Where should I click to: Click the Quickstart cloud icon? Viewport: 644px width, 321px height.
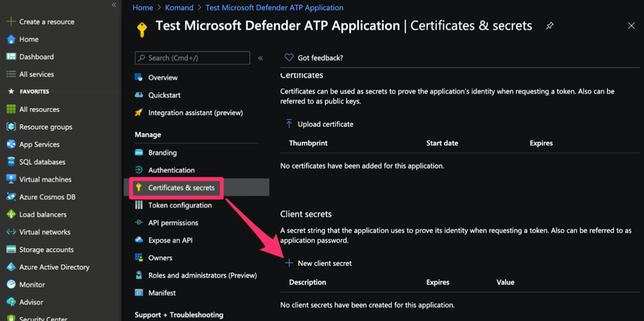[139, 95]
